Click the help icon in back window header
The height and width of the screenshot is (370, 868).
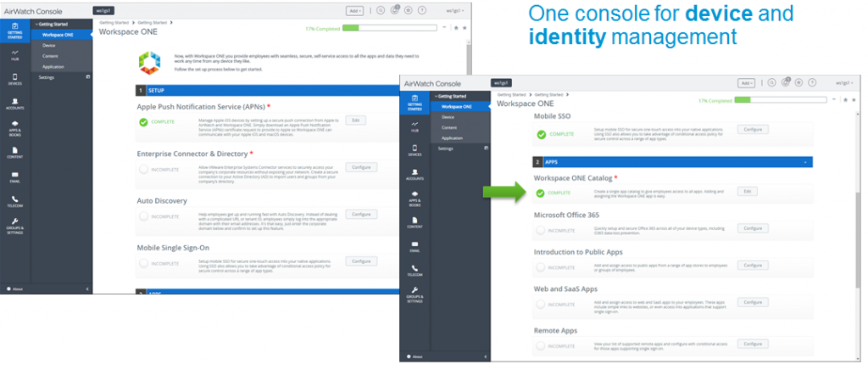pyautogui.click(x=422, y=10)
